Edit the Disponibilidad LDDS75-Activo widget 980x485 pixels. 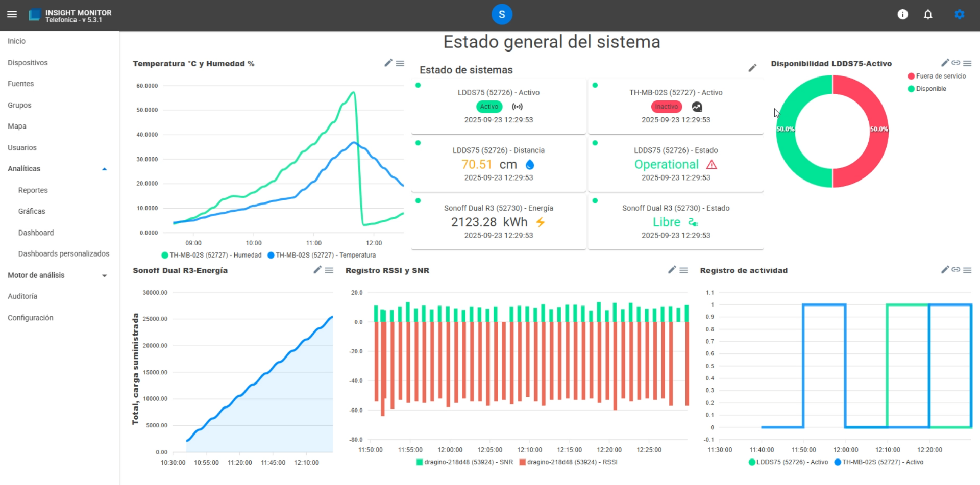[945, 63]
